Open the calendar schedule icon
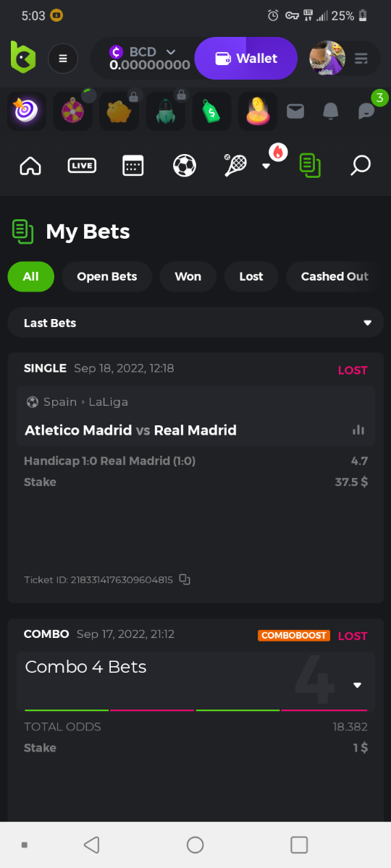Viewport: 391px width, 868px height. 133,166
